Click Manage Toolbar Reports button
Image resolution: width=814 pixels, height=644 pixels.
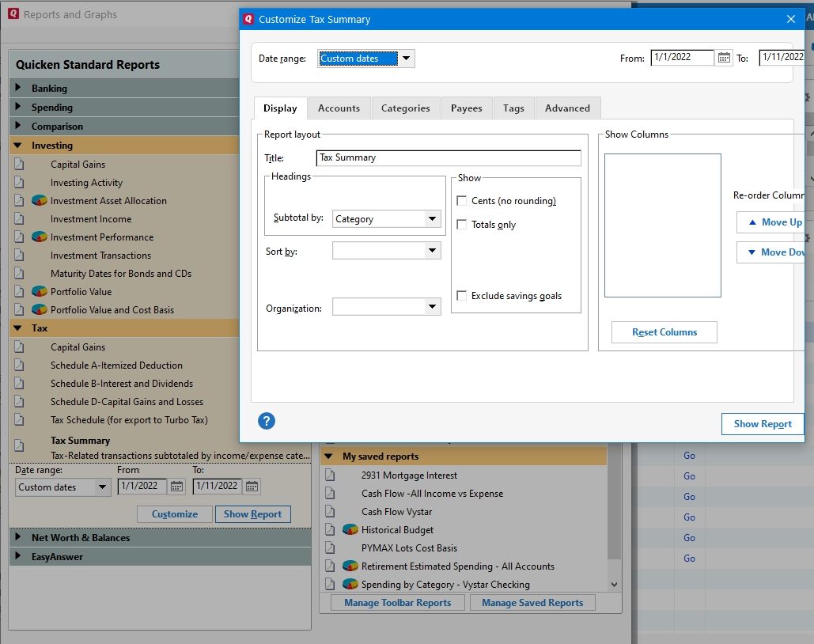[x=398, y=602]
